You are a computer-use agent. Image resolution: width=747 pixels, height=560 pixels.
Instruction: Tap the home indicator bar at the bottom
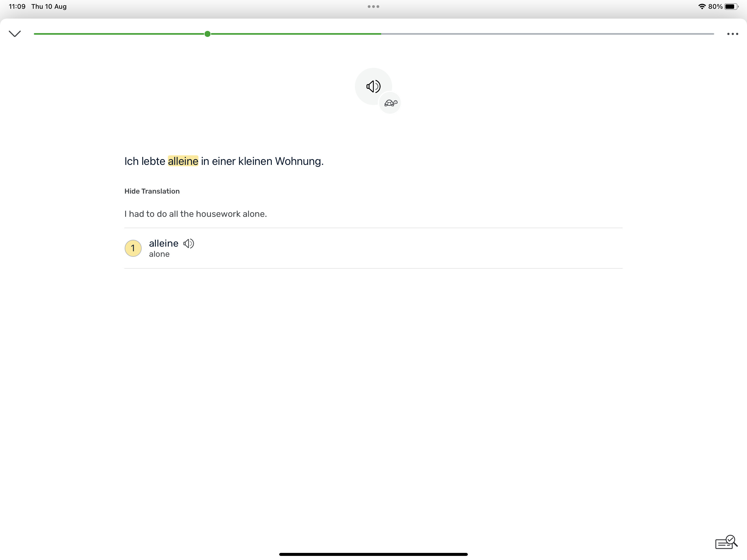pyautogui.click(x=373, y=554)
